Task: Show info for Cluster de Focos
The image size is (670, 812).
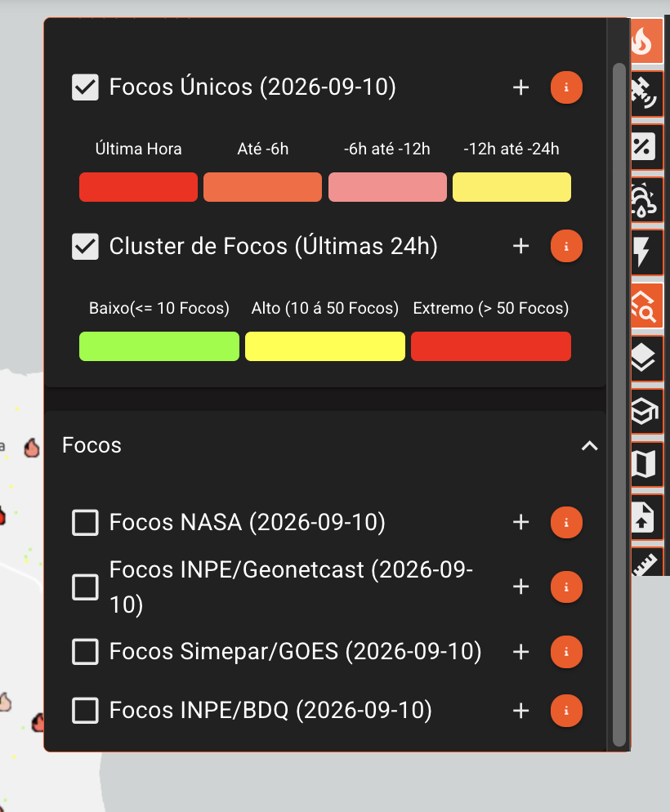Action: (x=566, y=246)
